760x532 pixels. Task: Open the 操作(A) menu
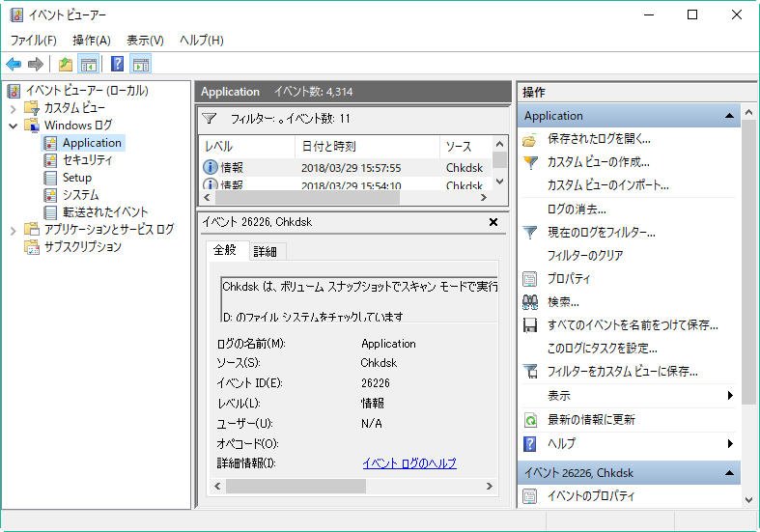[92, 41]
